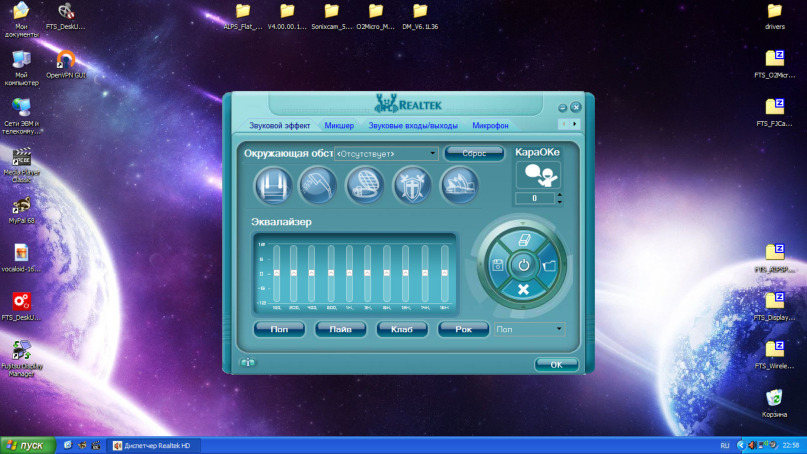Select the opera house environment icon
This screenshot has width=807, height=454.
click(458, 185)
